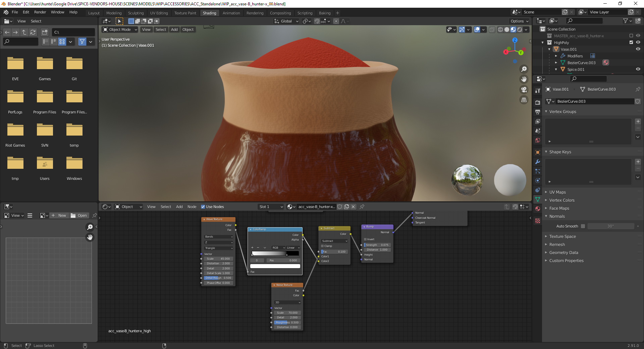
Task: Click the viewport zoom magnifier icon
Action: click(524, 69)
